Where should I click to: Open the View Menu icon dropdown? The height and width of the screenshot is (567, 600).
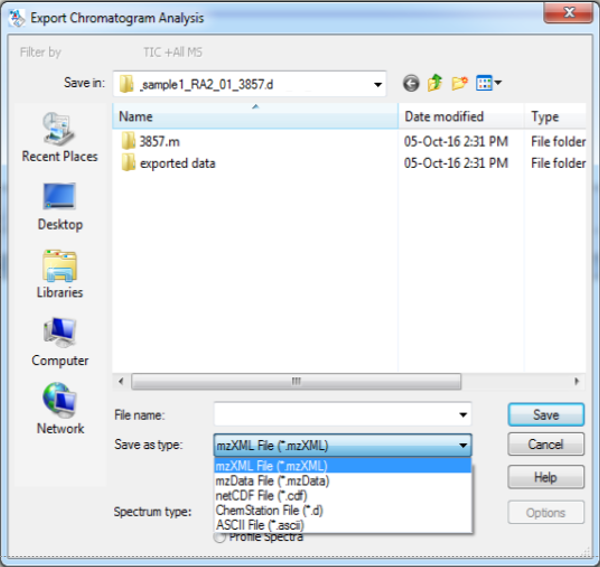(489, 83)
